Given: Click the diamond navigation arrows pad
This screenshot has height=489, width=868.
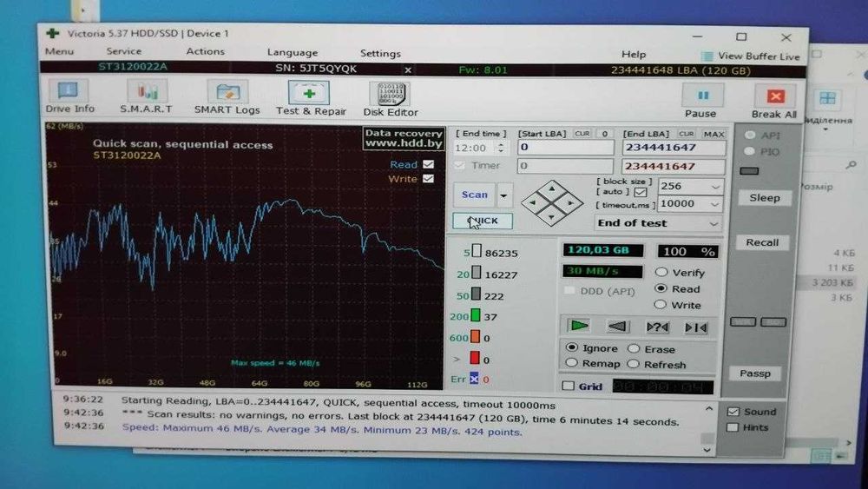Looking at the screenshot, I should pos(552,203).
